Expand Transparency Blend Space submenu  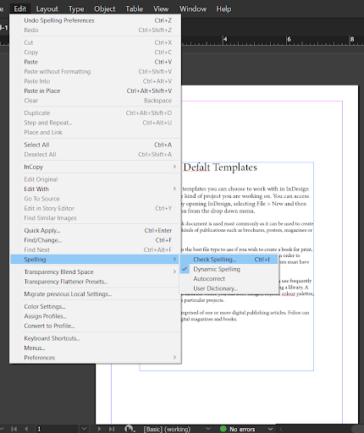[x=96, y=272]
